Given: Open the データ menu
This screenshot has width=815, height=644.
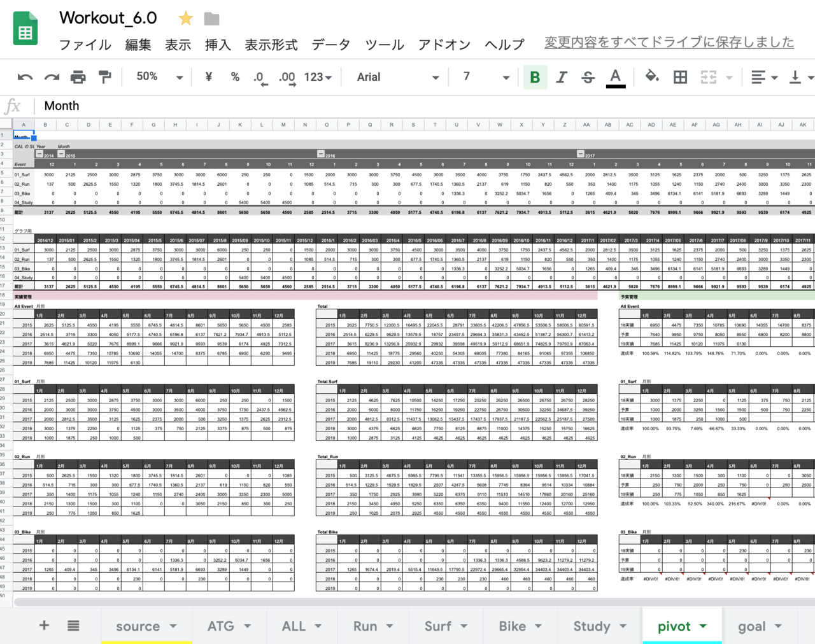Looking at the screenshot, I should [331, 45].
